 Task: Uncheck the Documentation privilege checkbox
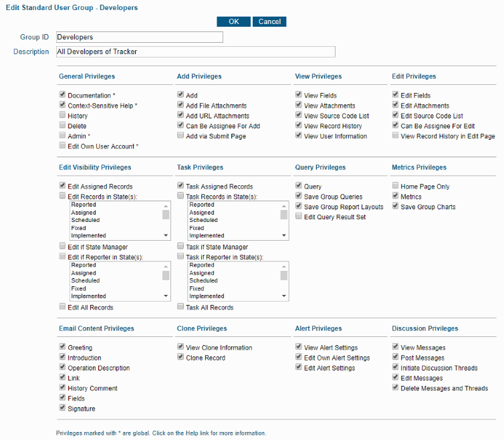[62, 96]
